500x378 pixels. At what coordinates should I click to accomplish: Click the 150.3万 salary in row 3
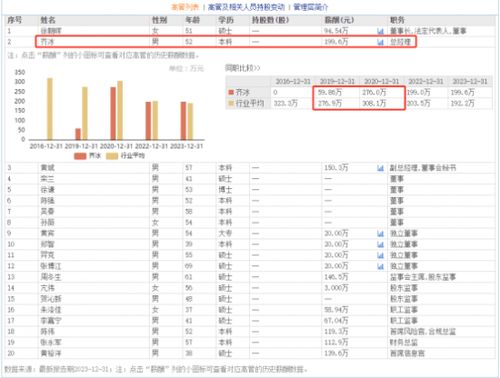[x=336, y=168]
